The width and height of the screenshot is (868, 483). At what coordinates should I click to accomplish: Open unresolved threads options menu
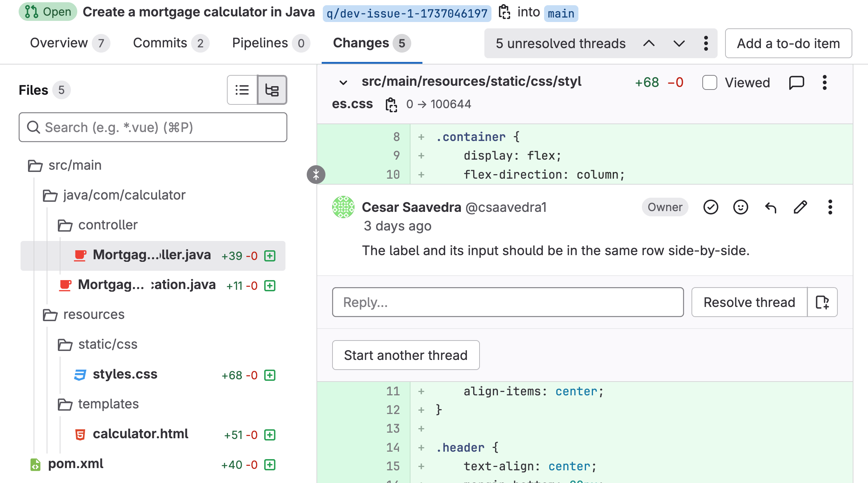pos(706,43)
